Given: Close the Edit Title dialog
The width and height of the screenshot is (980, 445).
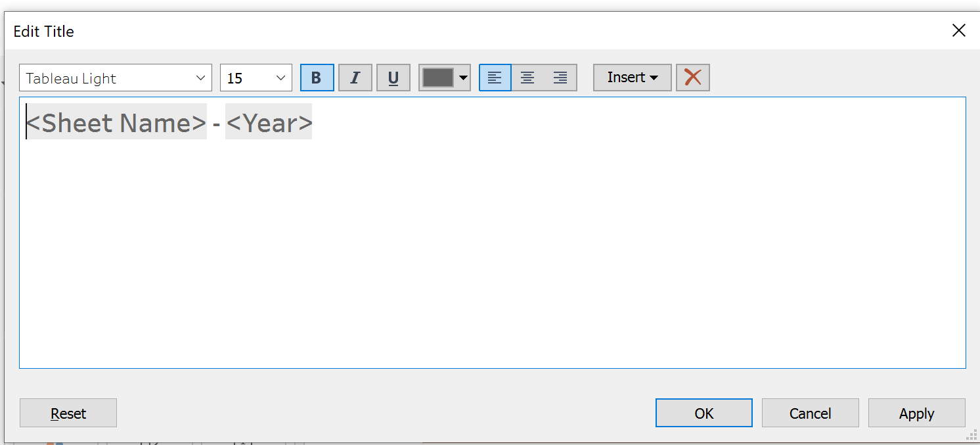Looking at the screenshot, I should pos(959,31).
